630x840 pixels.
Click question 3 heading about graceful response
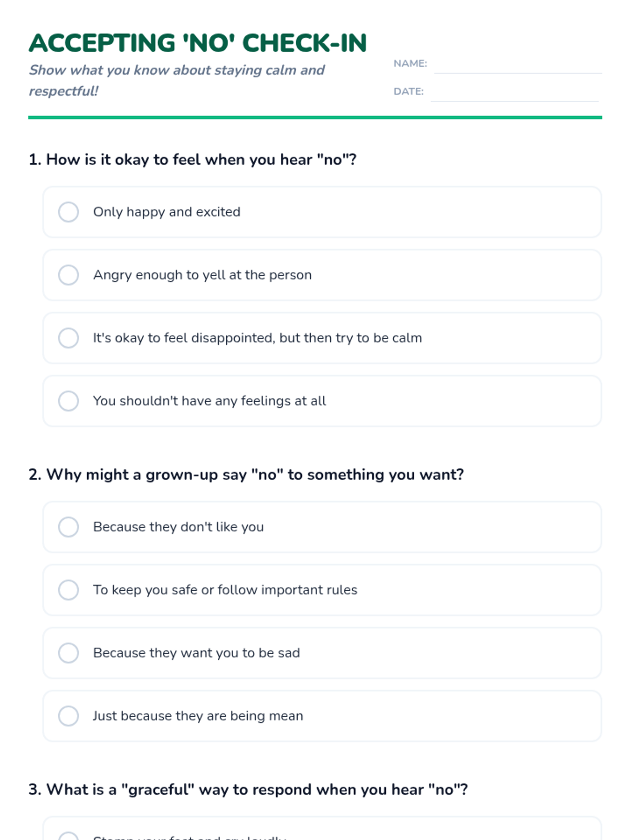[248, 790]
